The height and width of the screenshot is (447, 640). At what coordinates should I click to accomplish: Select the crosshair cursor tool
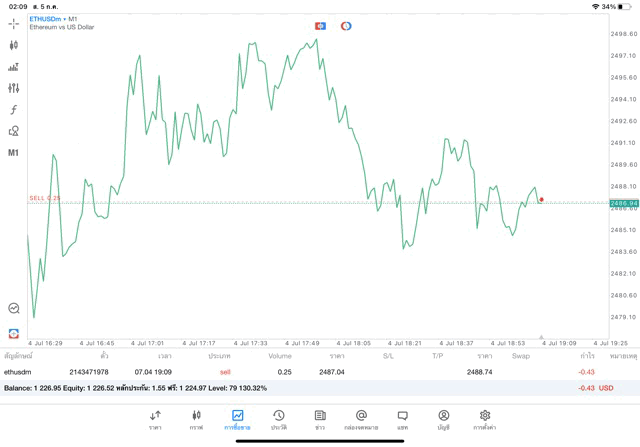14,23
